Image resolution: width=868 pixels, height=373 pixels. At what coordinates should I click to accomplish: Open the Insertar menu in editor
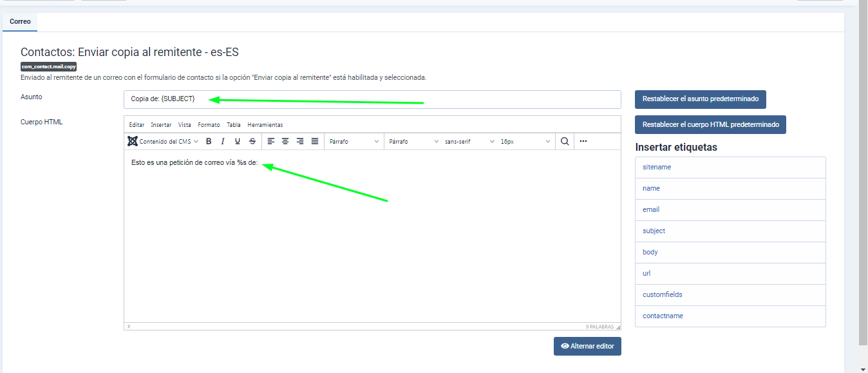(161, 125)
